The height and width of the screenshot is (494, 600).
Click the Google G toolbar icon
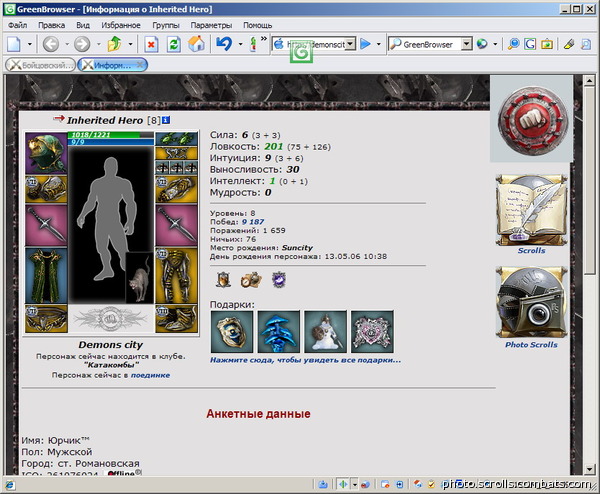530,44
